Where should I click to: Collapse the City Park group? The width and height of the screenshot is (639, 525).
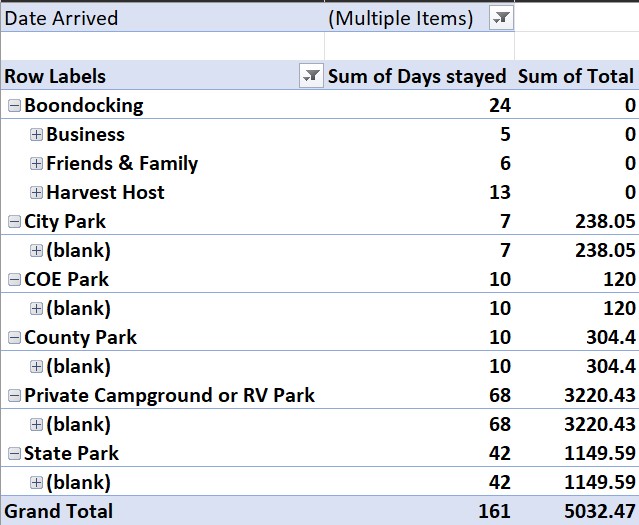[13, 222]
